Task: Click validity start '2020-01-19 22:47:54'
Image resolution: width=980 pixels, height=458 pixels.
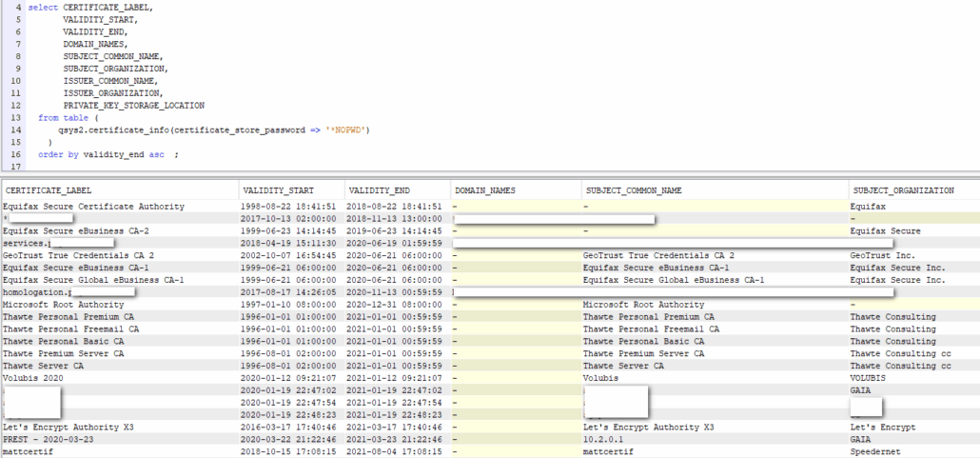Action: click(x=288, y=403)
